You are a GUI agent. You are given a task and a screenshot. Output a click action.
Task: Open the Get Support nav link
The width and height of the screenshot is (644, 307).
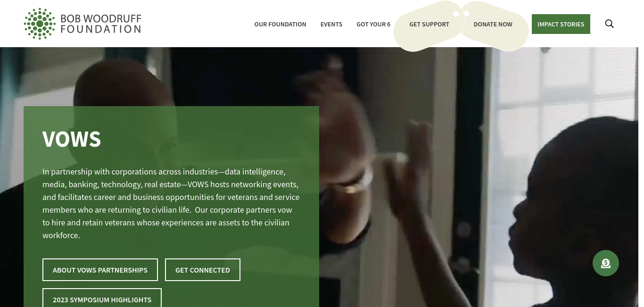tap(429, 24)
